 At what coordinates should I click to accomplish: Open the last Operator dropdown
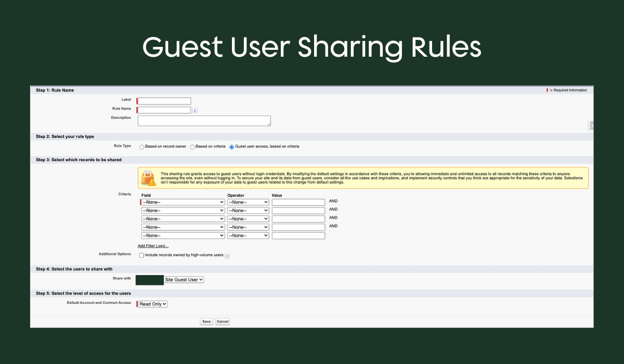[x=248, y=235]
